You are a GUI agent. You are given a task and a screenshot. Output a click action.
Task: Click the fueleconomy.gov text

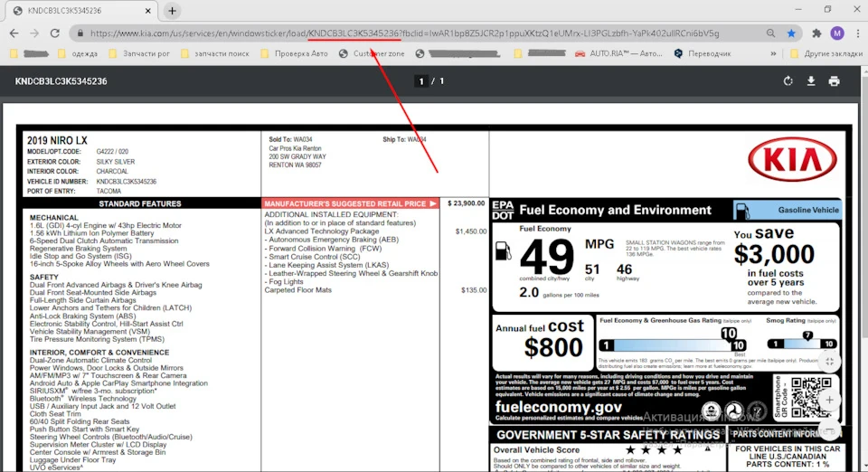(x=559, y=407)
